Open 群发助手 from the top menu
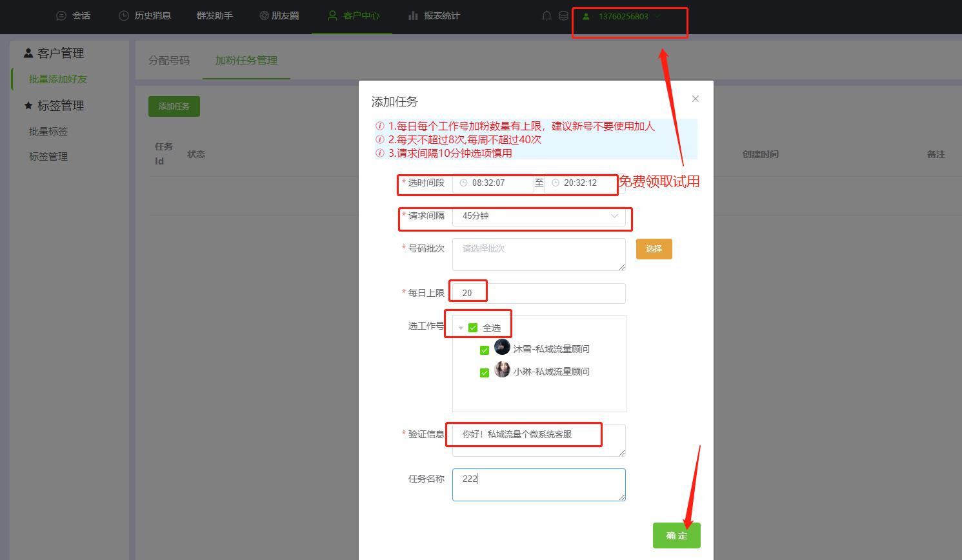This screenshot has width=962, height=560. coord(214,15)
